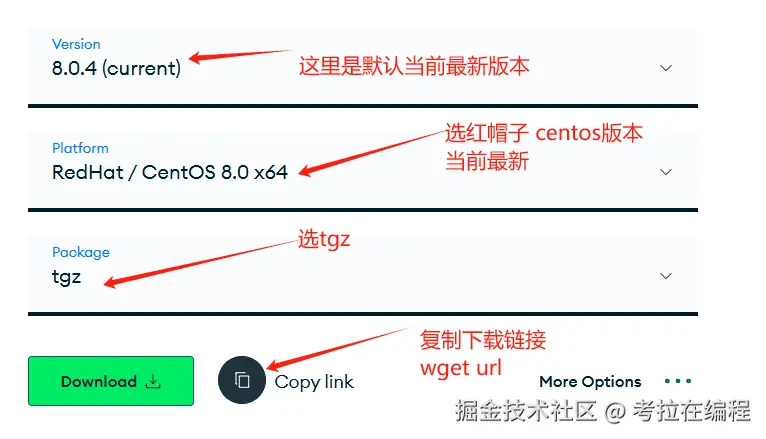Select the tgz package value
766x439 pixels.
66,277
